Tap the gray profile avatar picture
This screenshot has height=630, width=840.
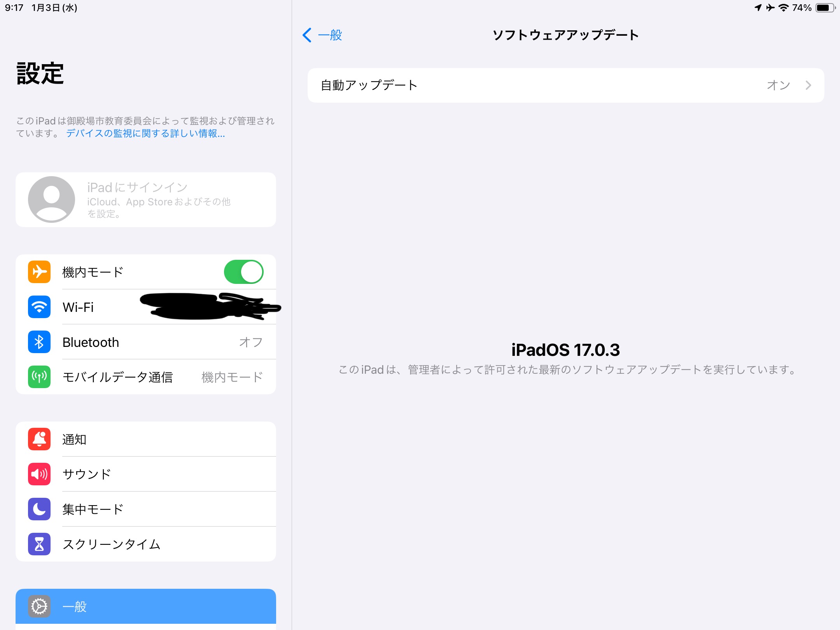coord(51,199)
